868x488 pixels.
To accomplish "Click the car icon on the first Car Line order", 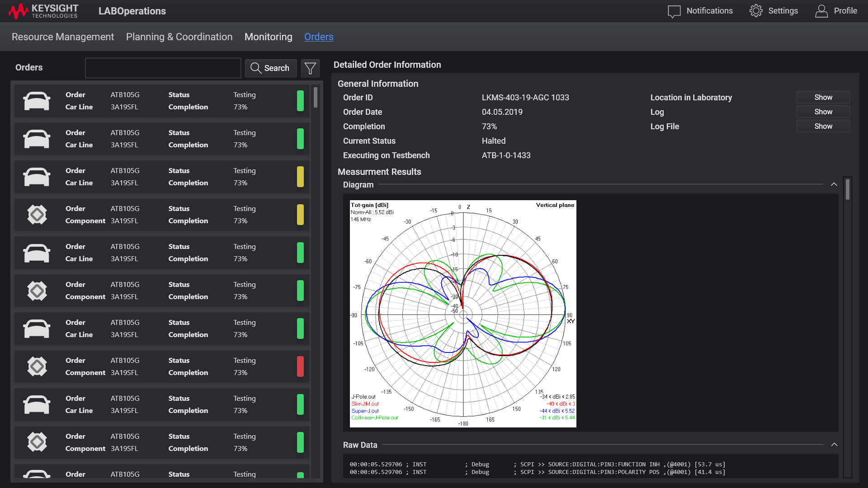I will tap(37, 100).
